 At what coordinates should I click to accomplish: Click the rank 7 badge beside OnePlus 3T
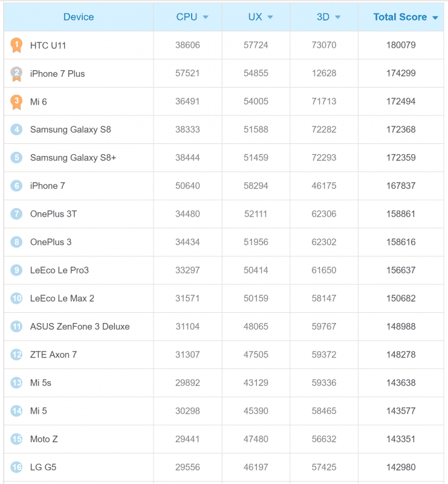tap(16, 214)
